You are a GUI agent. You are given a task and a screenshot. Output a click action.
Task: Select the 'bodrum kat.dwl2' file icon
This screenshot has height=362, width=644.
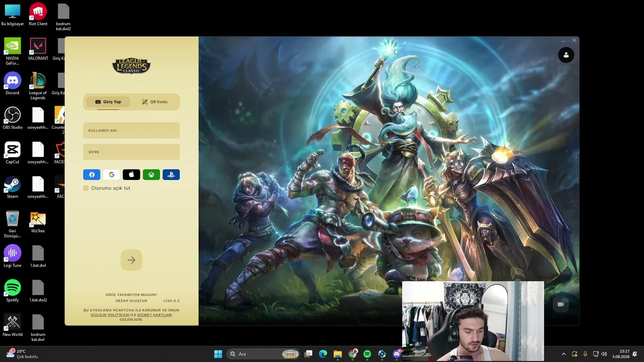click(63, 17)
